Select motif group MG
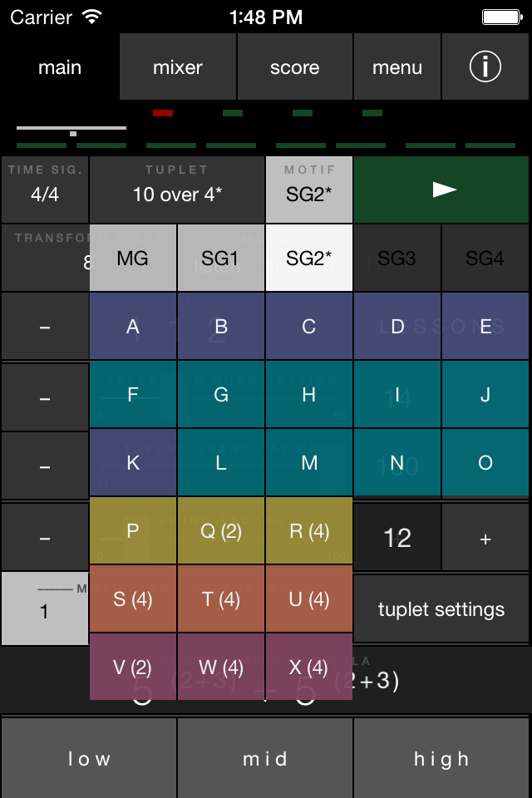The image size is (532, 798). [x=132, y=258]
